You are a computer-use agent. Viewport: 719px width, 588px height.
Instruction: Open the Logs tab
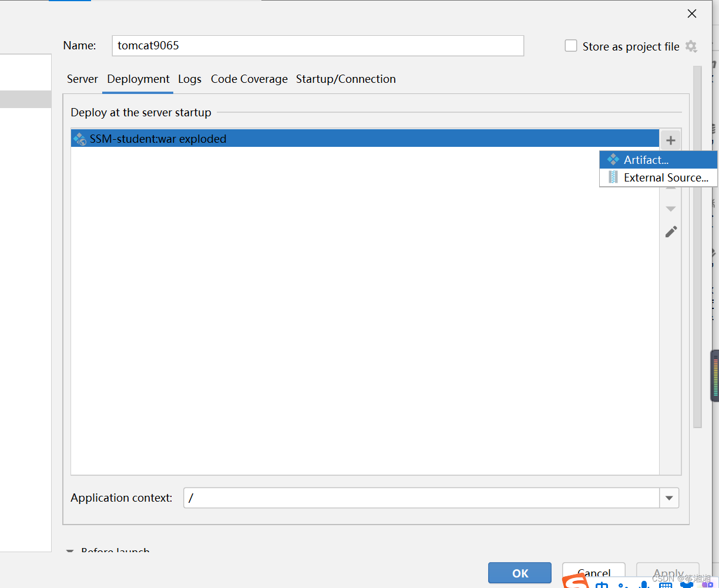coord(190,79)
